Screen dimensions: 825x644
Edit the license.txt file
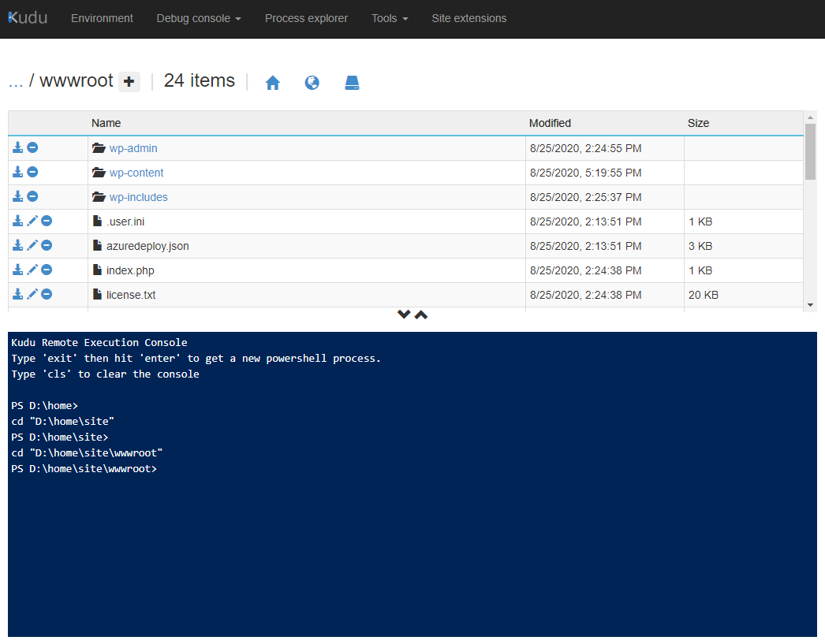(32, 294)
